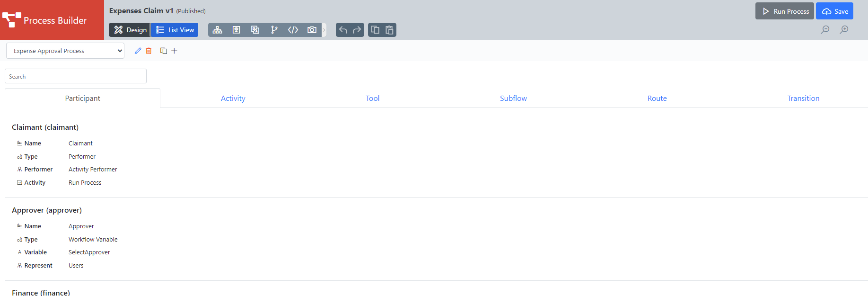The height and width of the screenshot is (296, 868).
Task: Click the Copy icon in the top toolbar
Action: pyautogui.click(x=375, y=30)
